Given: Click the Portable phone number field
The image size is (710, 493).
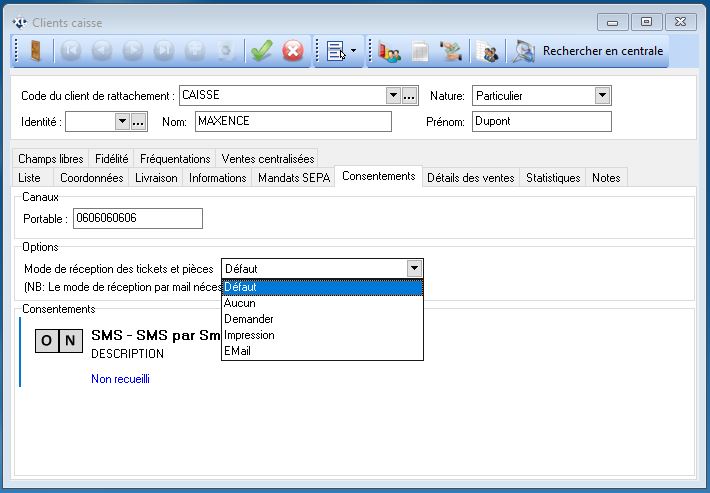Looking at the screenshot, I should tap(137, 218).
